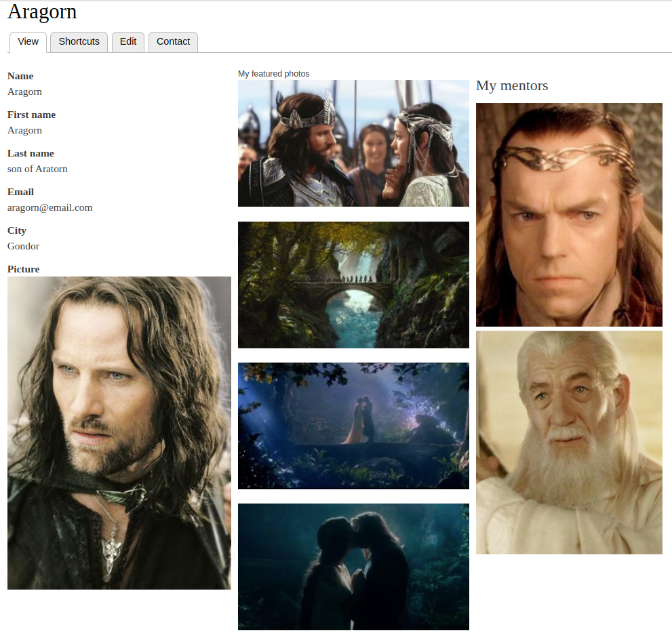672x635 pixels.
Task: Click the Aragorn value under Name
Action: tap(24, 92)
